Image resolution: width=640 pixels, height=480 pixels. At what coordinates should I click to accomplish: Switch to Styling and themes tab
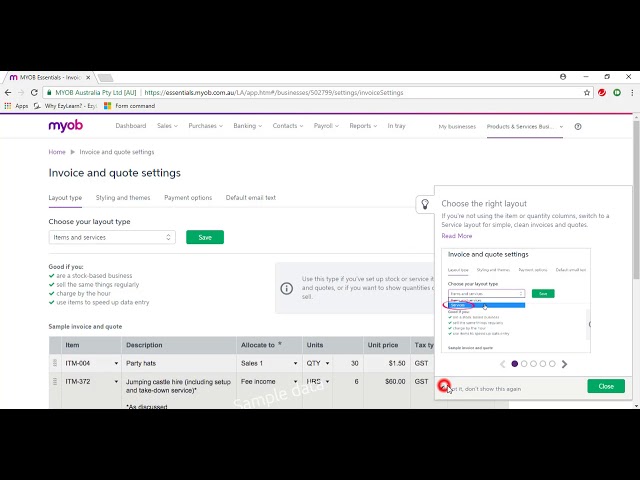click(123, 198)
